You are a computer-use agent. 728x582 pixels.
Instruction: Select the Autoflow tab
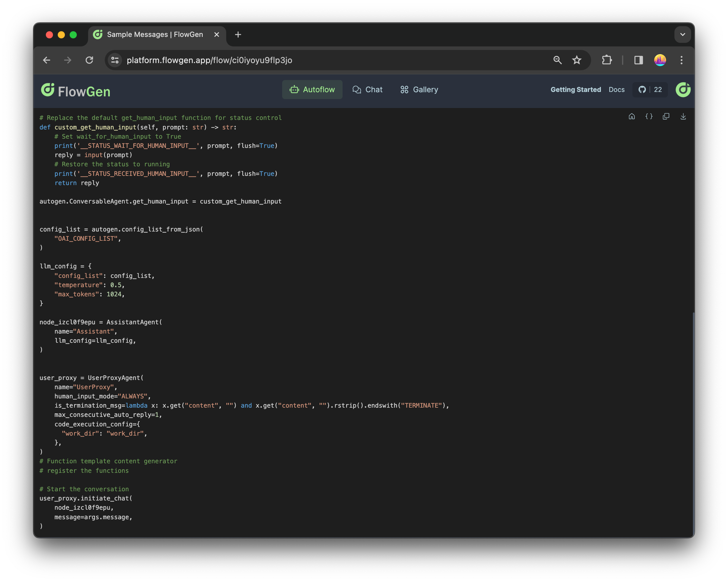(x=312, y=90)
